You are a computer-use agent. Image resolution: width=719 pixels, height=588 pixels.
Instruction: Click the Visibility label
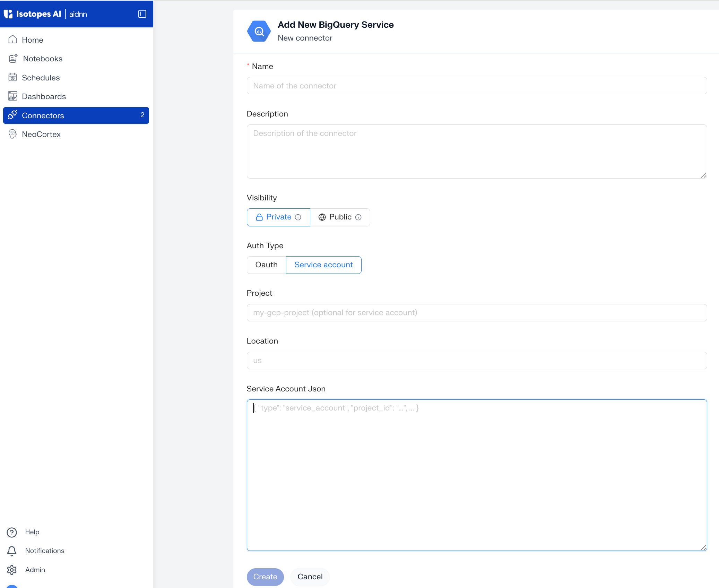[x=262, y=198]
